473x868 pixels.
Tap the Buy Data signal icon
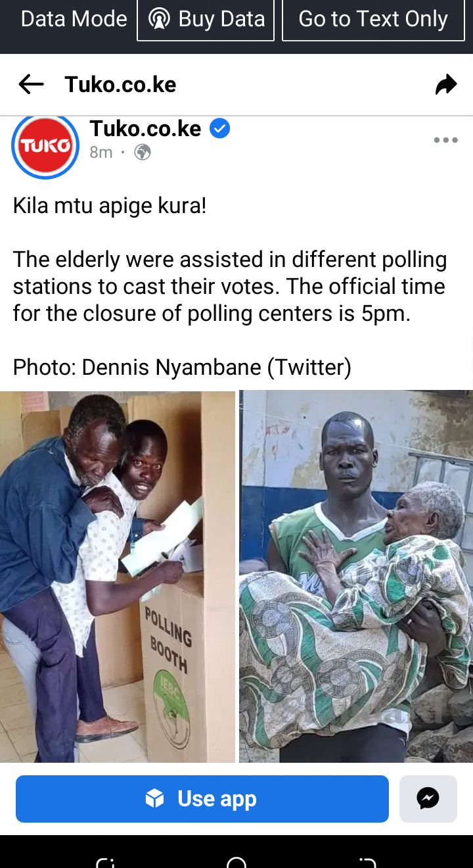point(159,19)
